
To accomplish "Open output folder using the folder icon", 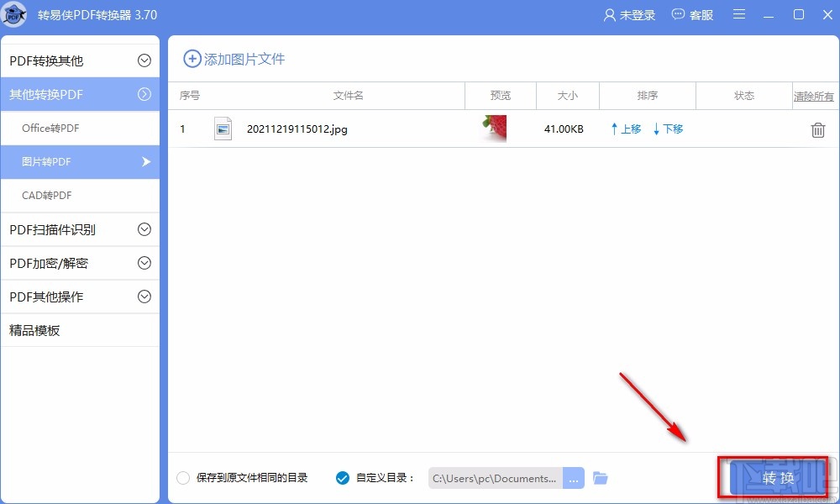I will coord(600,477).
